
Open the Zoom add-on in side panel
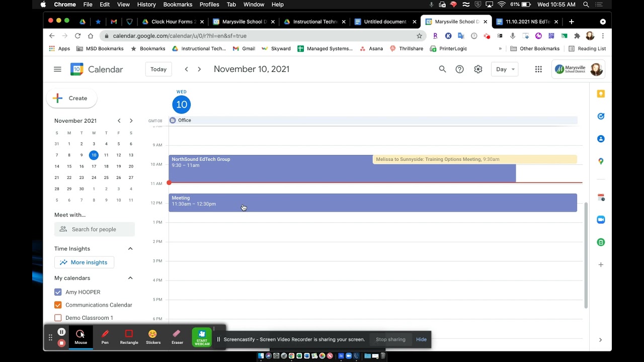601,220
